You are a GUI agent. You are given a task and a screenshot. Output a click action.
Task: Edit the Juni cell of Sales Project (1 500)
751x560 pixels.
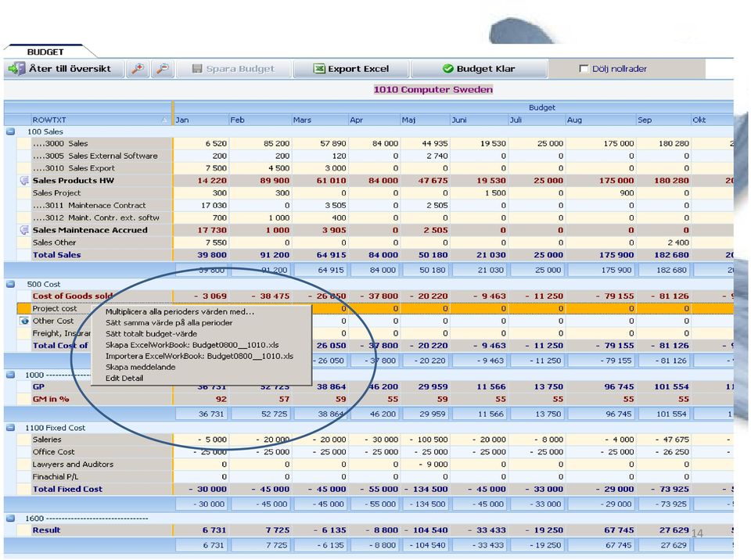[479, 192]
